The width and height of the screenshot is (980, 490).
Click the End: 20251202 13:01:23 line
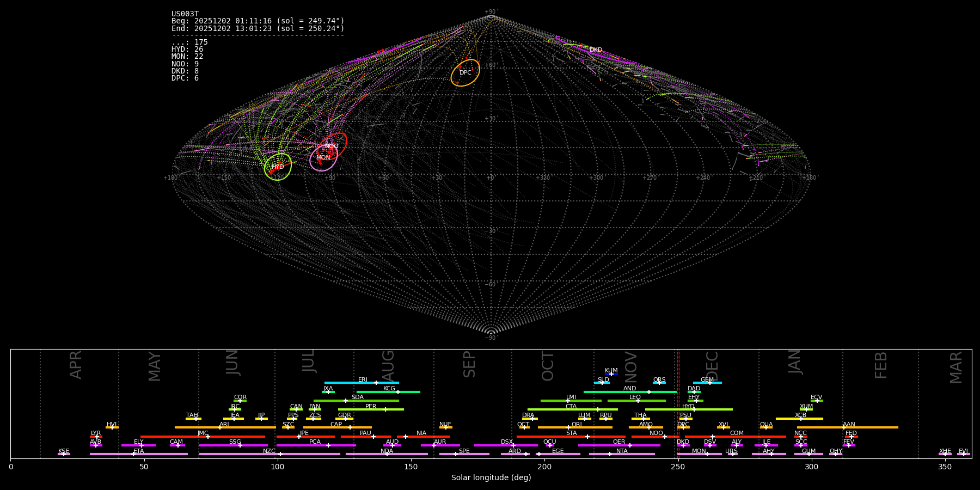tap(258, 28)
